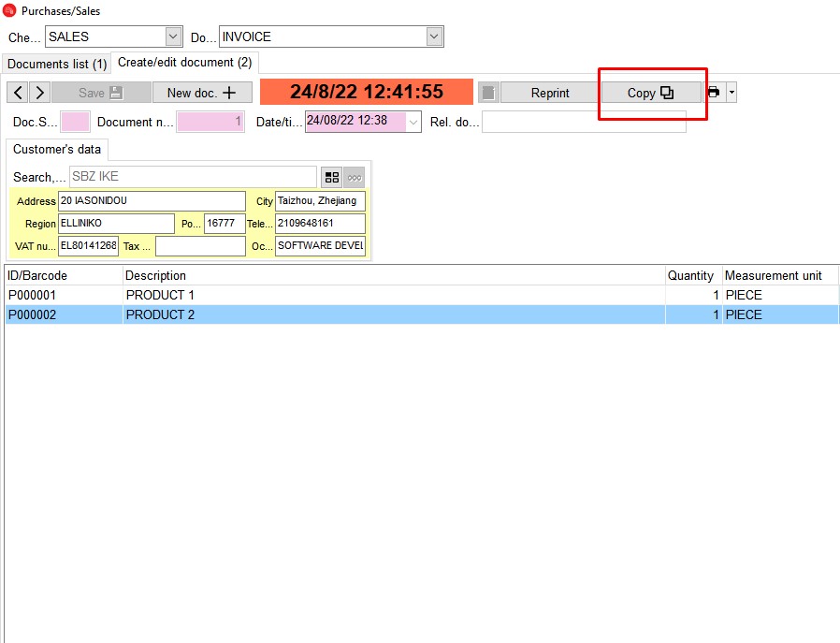Expand the SALES type dropdown
The width and height of the screenshot is (840, 643).
[x=173, y=37]
